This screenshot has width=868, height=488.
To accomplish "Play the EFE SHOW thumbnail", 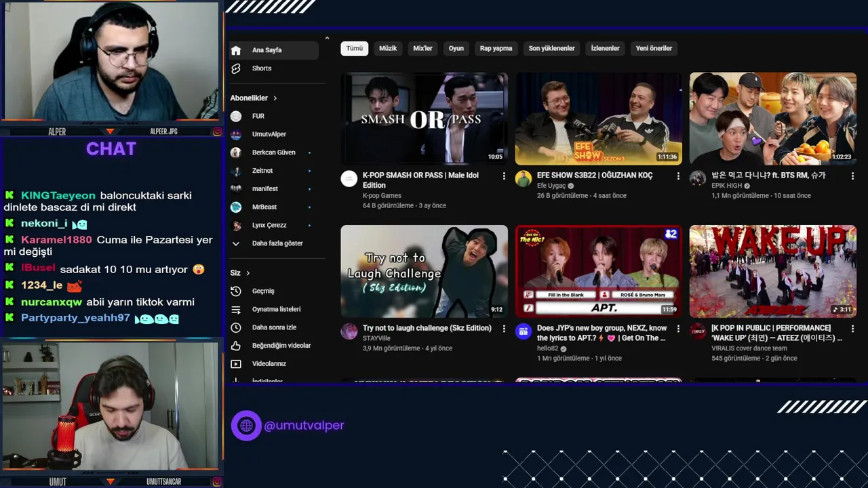I will [x=598, y=119].
